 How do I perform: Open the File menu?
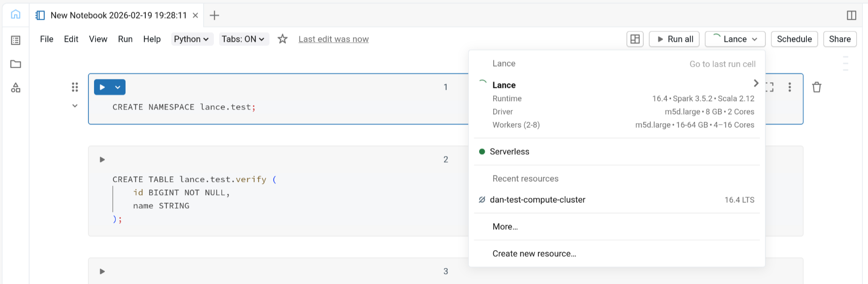(x=47, y=39)
